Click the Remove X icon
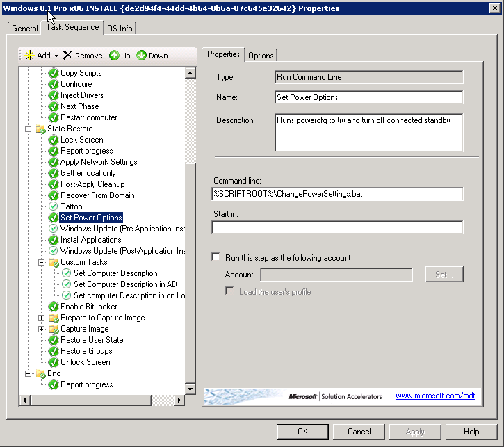Viewport: 504px width, 447px height. point(67,56)
